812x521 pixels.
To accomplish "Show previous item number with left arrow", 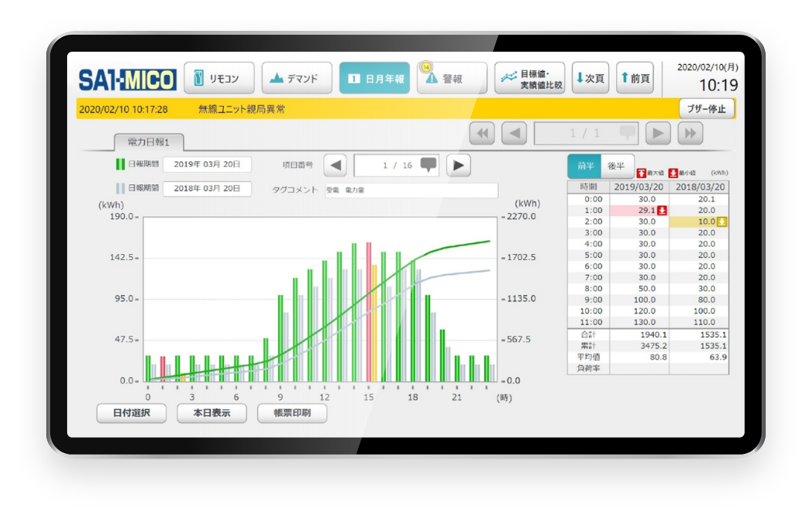I will click(336, 166).
